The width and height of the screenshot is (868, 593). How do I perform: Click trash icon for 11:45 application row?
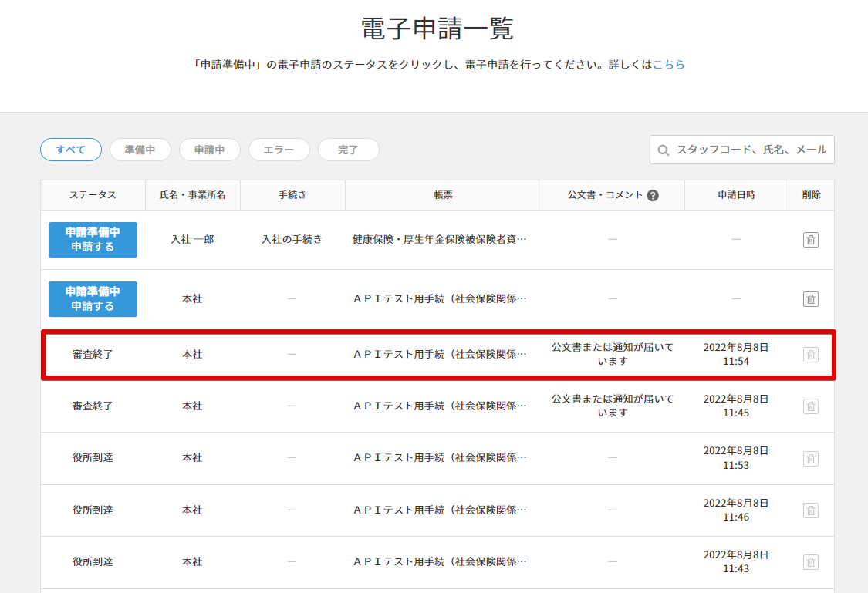(x=810, y=406)
